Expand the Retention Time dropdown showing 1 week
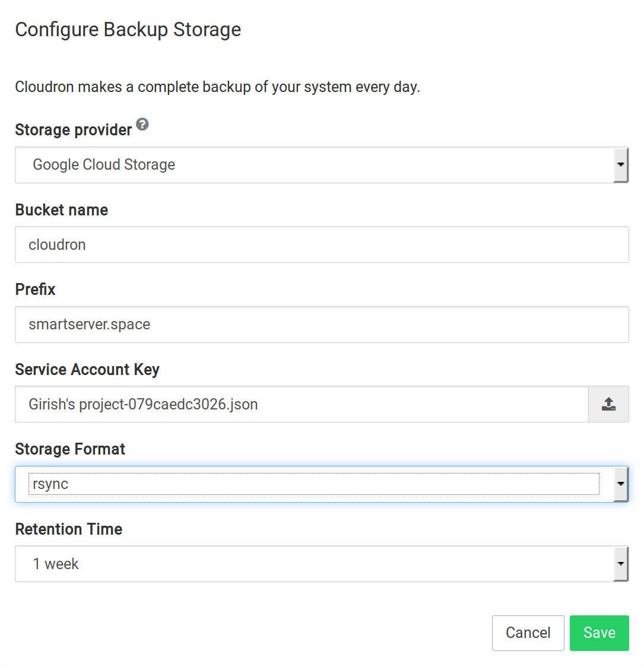 coord(313,564)
